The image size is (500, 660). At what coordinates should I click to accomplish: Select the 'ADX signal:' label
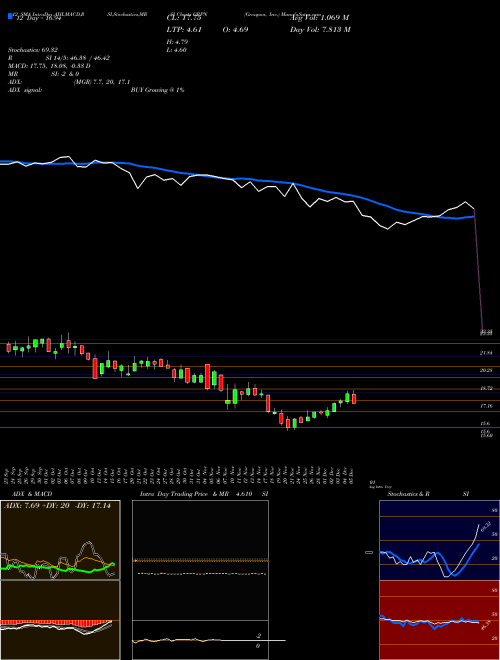pyautogui.click(x=25, y=90)
